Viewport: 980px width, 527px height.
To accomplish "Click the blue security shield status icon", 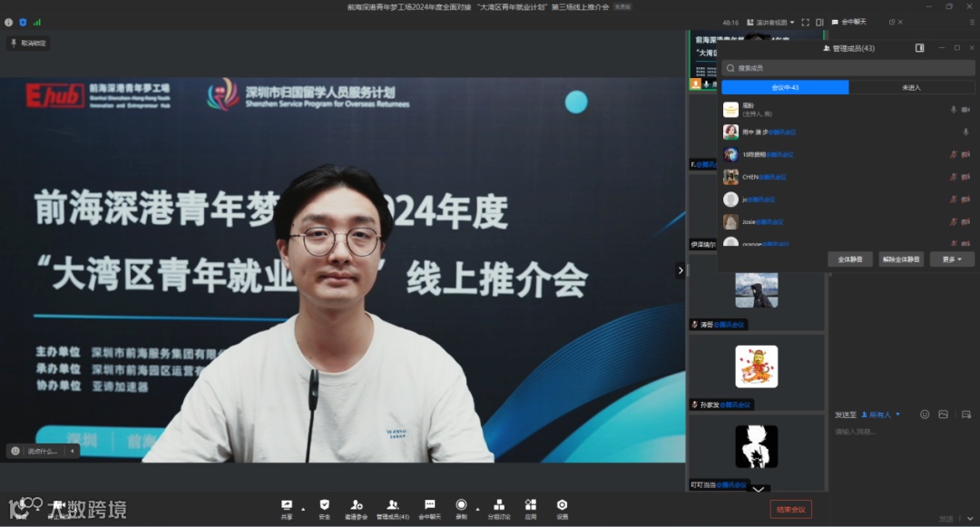I will pos(23,23).
